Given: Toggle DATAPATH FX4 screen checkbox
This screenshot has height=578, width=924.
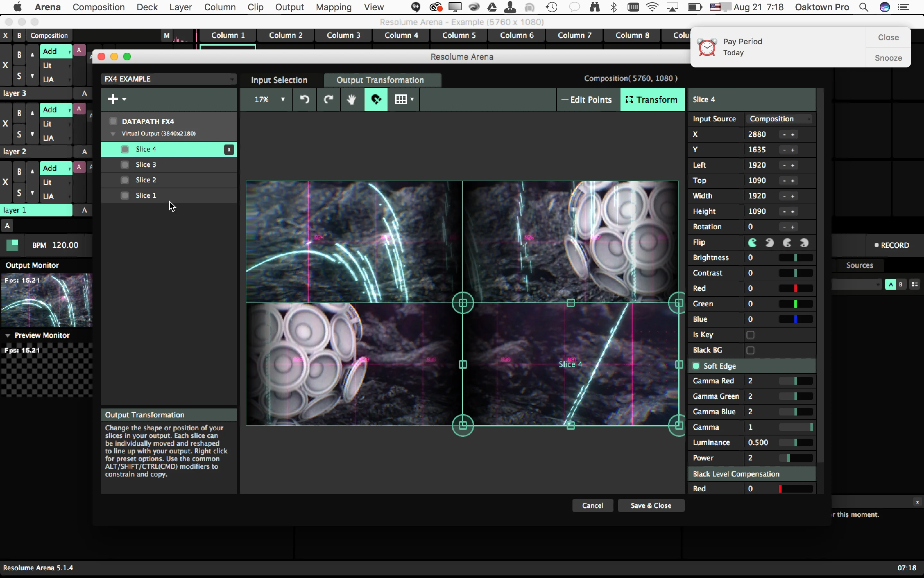Looking at the screenshot, I should click(113, 121).
